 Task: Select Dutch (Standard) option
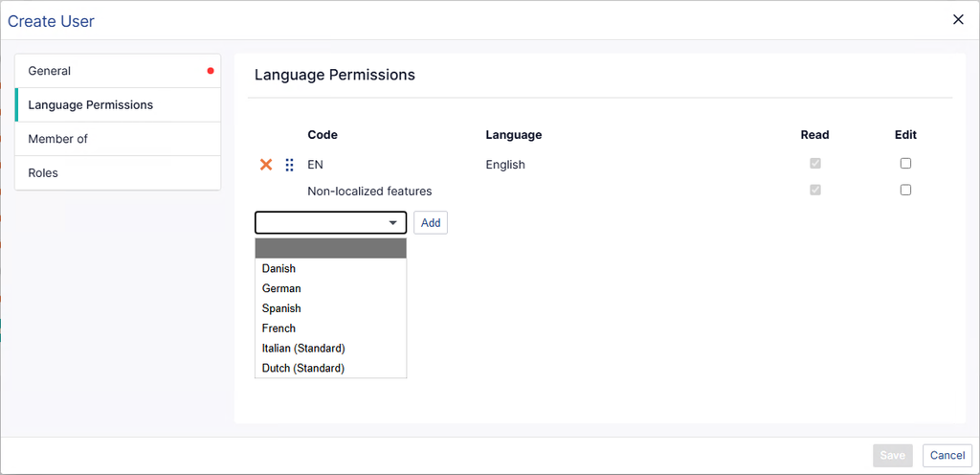(x=330, y=368)
